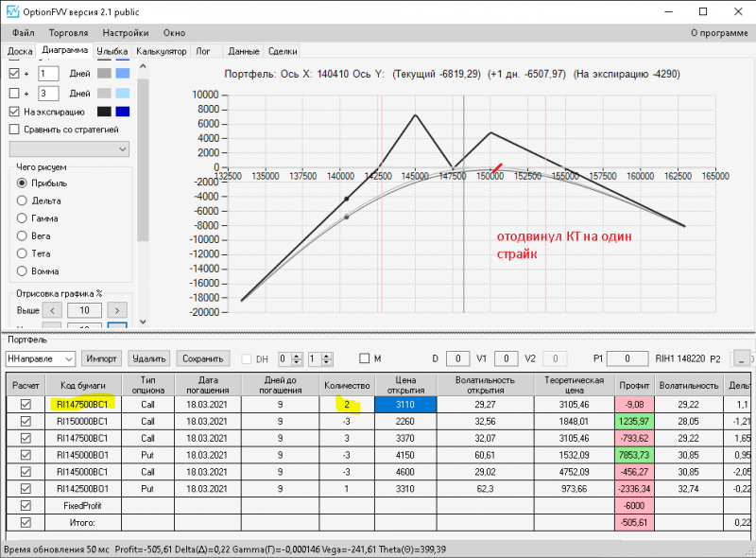Uncheck Расчет for RI150000BC1 row
Viewport: 756px width, 558px height.
tap(26, 422)
